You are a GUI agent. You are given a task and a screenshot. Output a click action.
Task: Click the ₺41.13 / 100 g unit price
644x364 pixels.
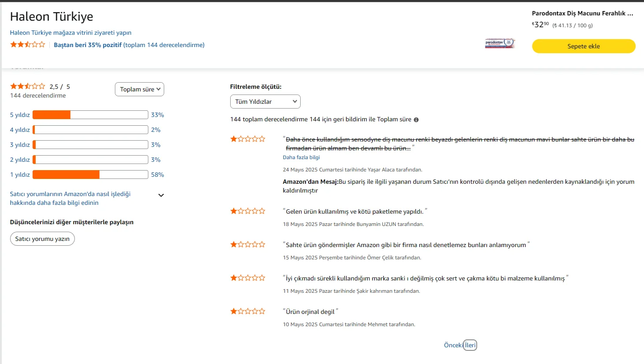pos(573,25)
